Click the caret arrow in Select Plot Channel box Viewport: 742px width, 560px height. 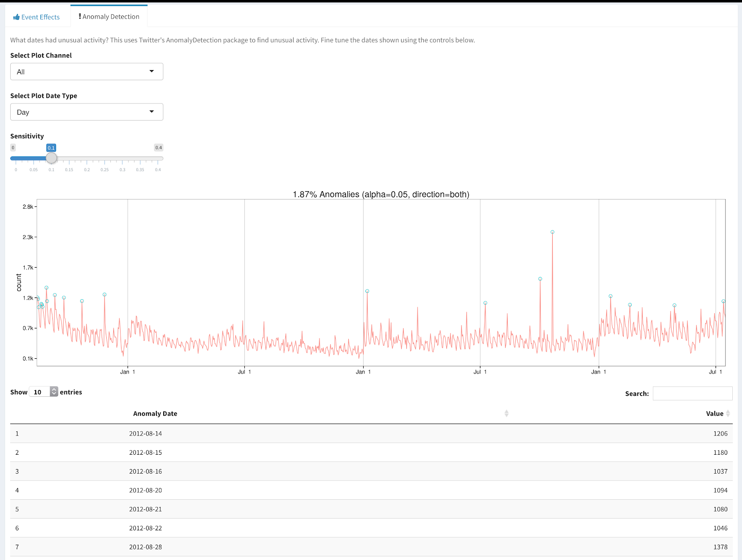tap(152, 71)
